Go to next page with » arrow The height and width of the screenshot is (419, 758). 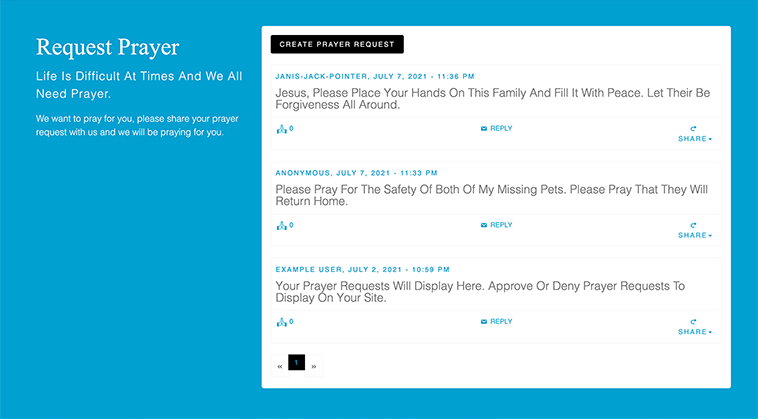pyautogui.click(x=314, y=366)
